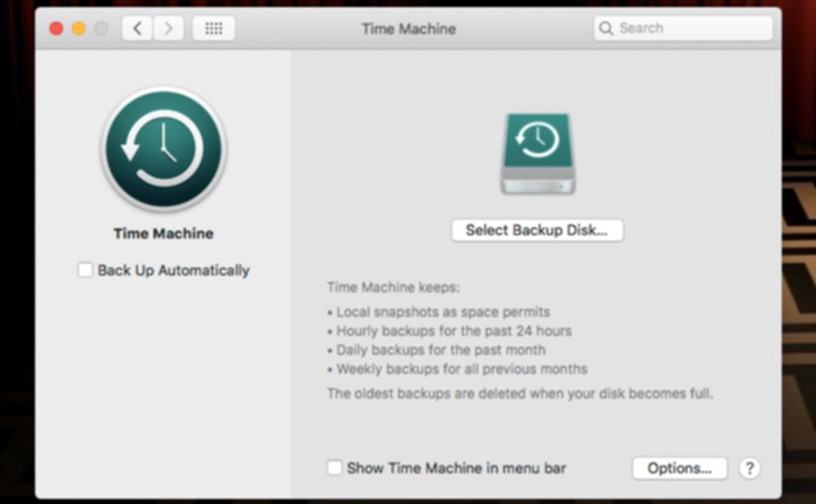Go forward with the right chevron
816x504 pixels.
[167, 28]
